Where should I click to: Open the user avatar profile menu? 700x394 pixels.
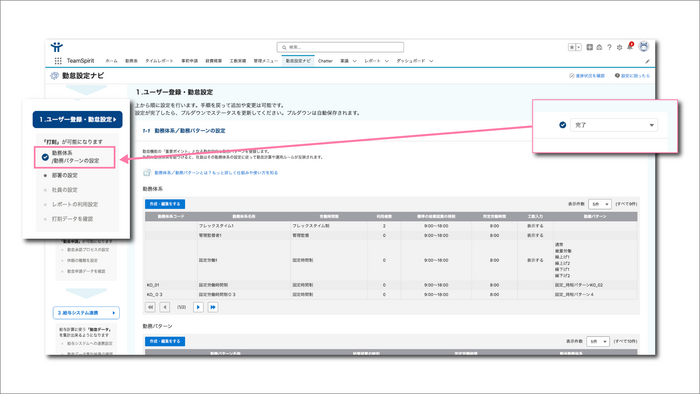click(x=643, y=46)
